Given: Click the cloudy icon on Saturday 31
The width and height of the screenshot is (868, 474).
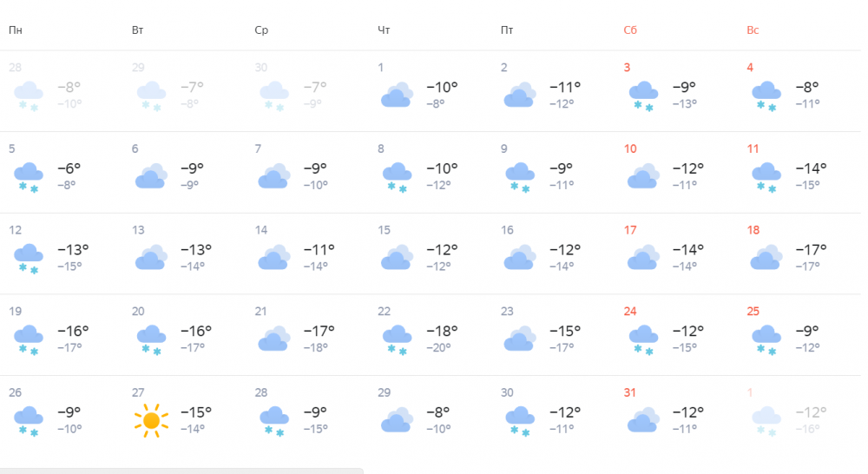Looking at the screenshot, I should click(643, 420).
